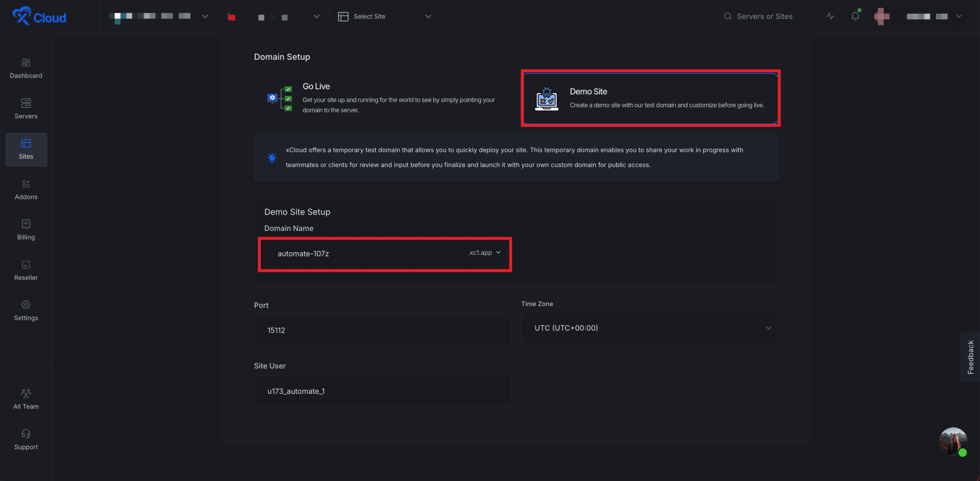
Task: Click the xCloud logo
Action: pos(39,16)
